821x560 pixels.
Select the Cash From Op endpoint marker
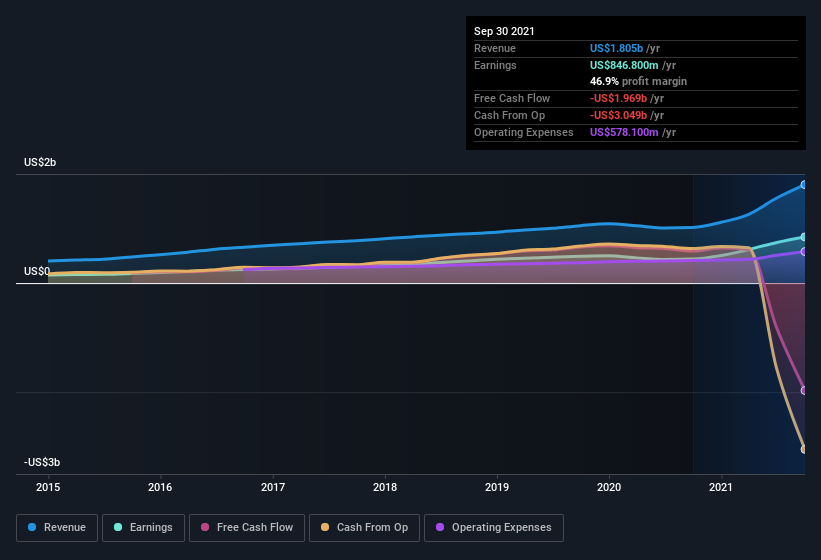[803, 449]
